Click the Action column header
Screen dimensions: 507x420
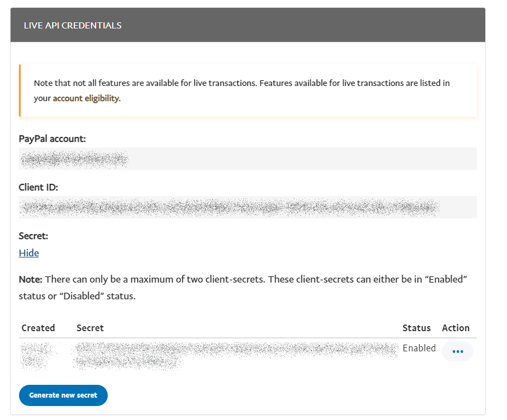(x=456, y=328)
